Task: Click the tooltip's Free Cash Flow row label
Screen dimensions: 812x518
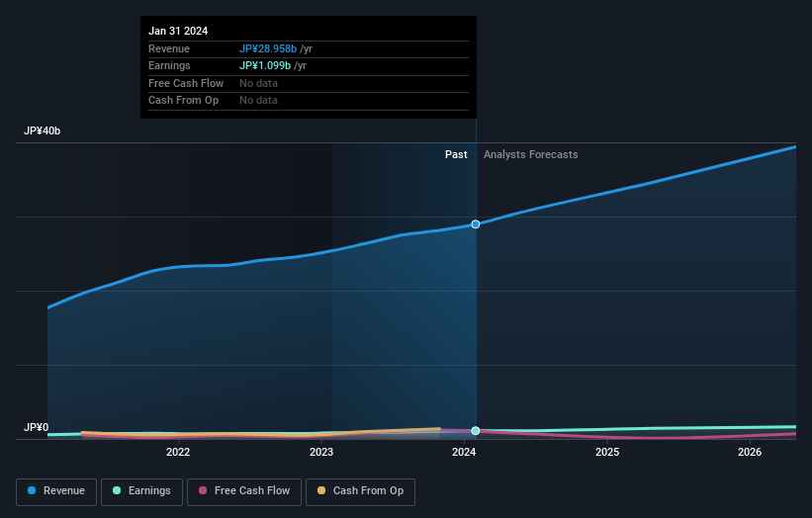Action: pyautogui.click(x=186, y=83)
